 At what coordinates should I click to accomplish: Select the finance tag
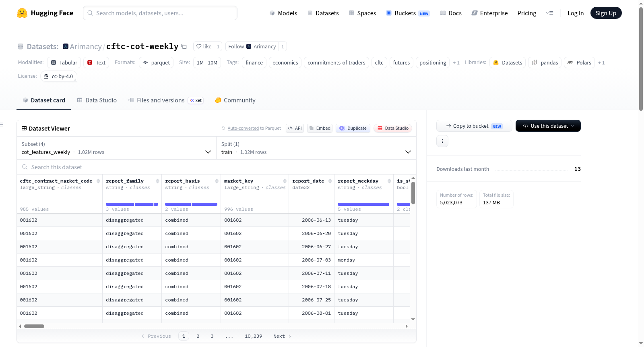point(254,62)
